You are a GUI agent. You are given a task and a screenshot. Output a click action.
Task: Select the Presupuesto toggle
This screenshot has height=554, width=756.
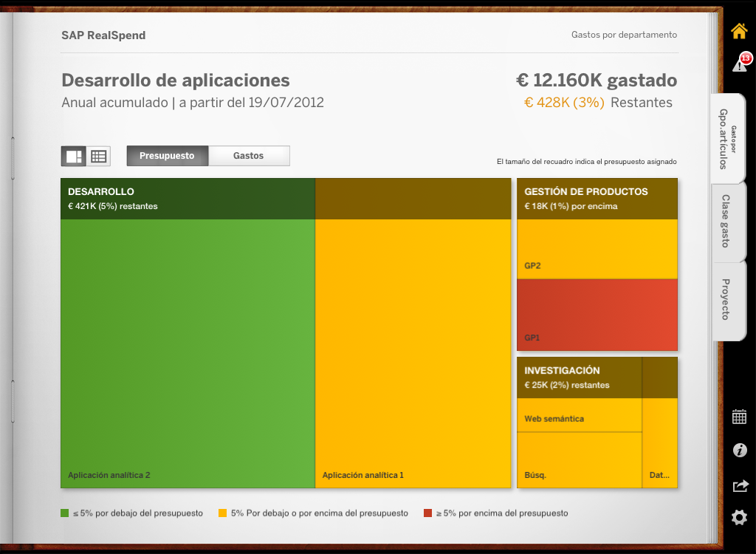point(167,156)
